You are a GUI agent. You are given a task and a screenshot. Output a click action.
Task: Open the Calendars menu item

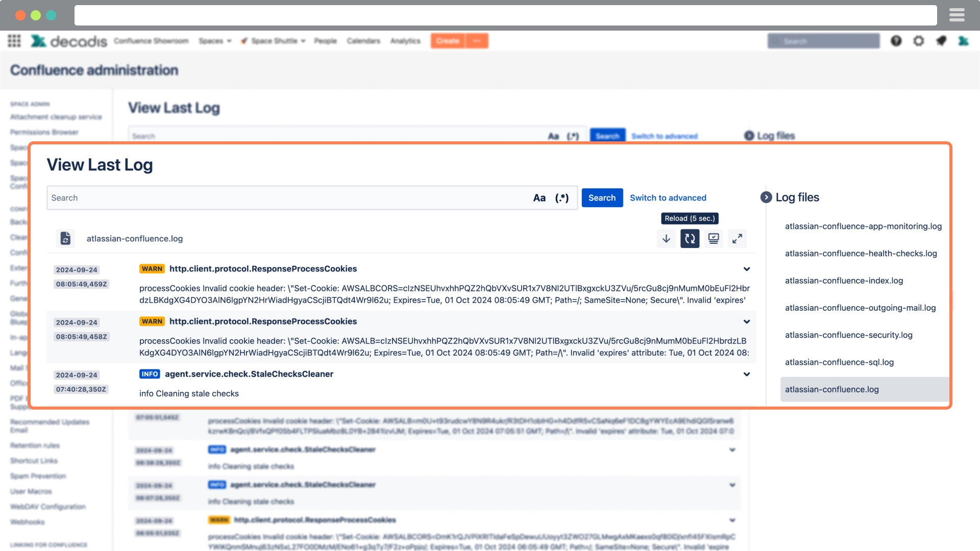coord(363,41)
